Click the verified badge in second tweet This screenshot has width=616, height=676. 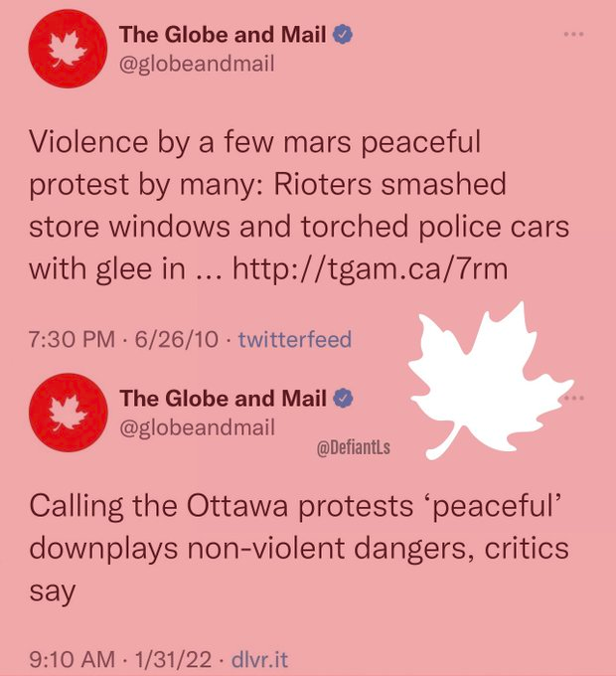click(344, 399)
